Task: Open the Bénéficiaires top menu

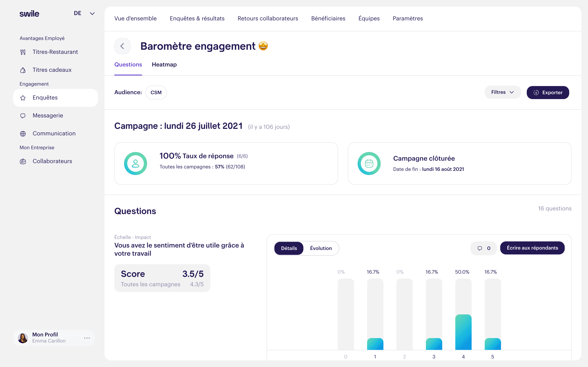Action: point(328,18)
